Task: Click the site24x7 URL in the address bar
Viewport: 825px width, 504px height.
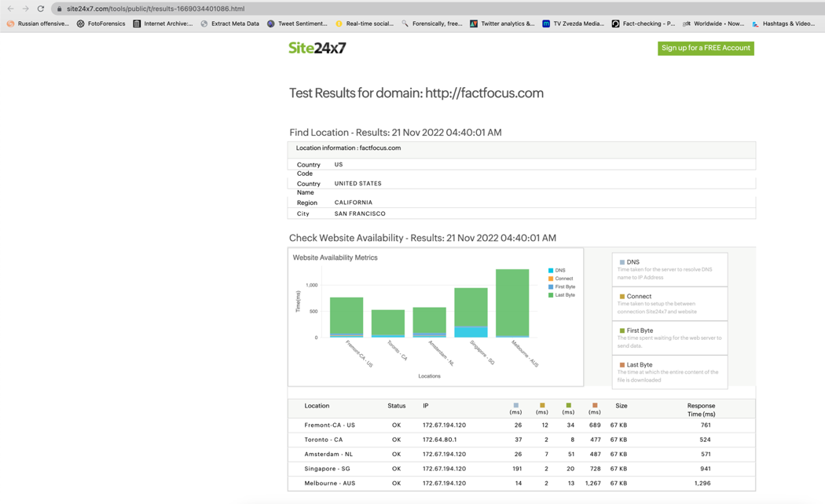Action: (156, 9)
